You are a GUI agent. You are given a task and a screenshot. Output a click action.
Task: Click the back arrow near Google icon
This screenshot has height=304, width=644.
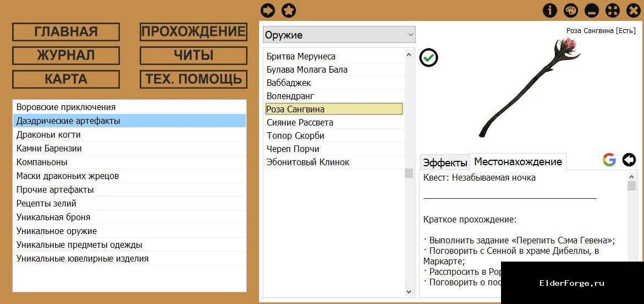[x=629, y=160]
